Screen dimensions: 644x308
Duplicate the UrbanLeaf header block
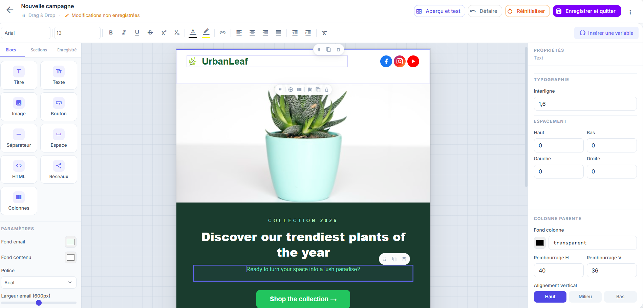328,50
